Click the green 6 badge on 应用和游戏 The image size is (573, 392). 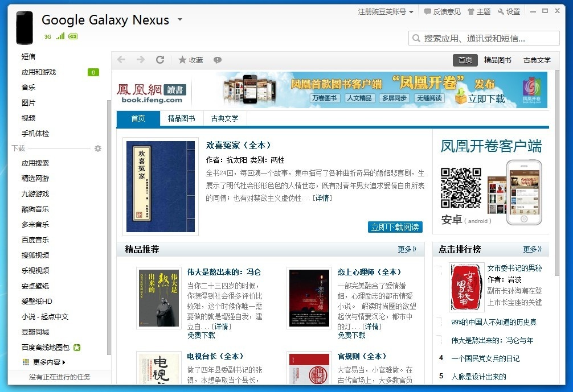[93, 72]
